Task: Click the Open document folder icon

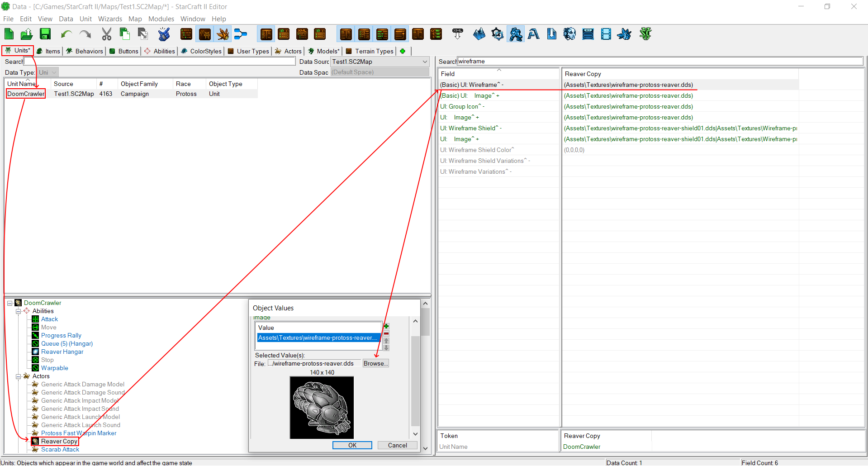Action: (27, 34)
